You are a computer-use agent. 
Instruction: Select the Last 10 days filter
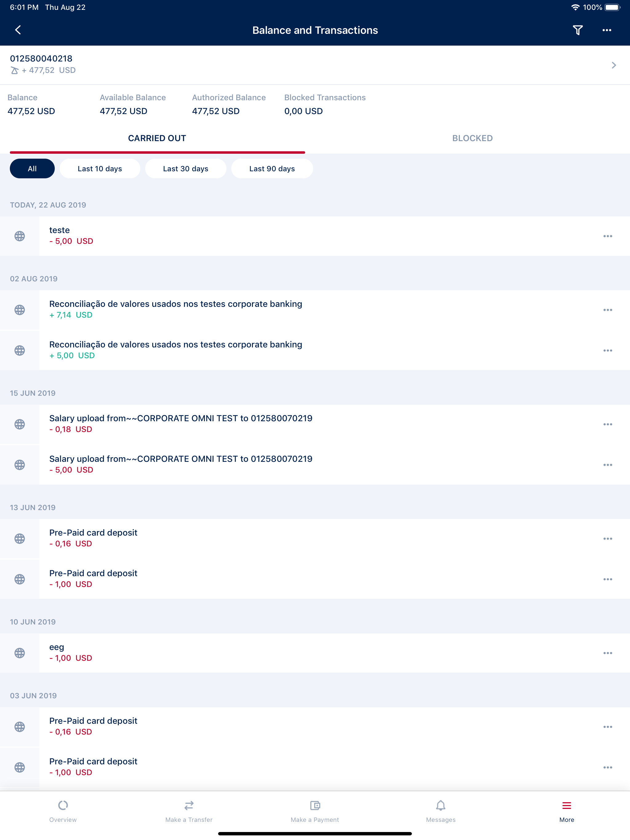coord(100,168)
